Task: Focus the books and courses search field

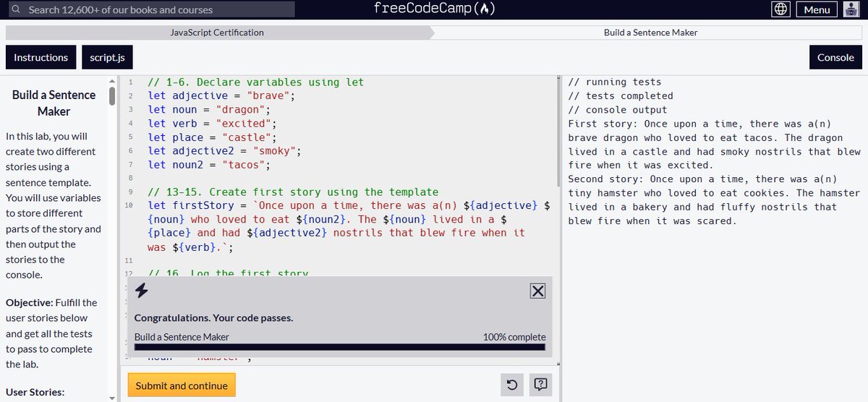Action: (150, 10)
